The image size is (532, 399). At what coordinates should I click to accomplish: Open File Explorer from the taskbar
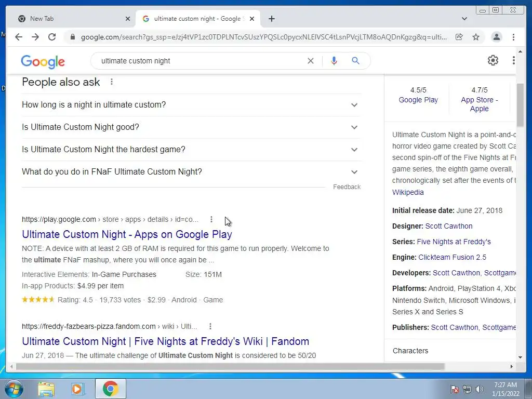point(46,389)
